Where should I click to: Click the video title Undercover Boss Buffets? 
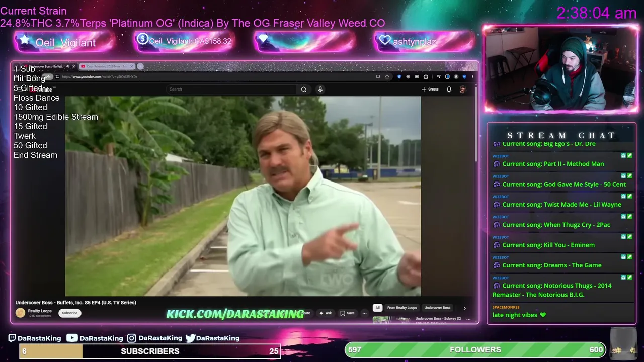point(76,303)
